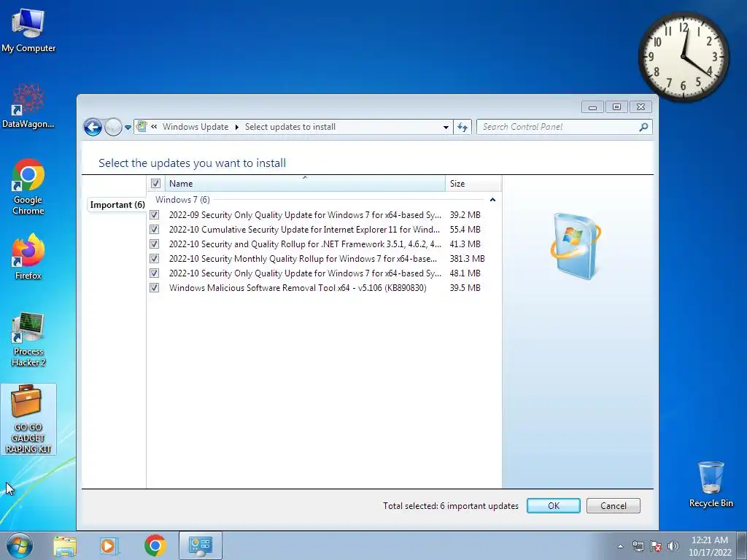747x560 pixels.
Task: Open the volume speaker tray icon
Action: (673, 546)
